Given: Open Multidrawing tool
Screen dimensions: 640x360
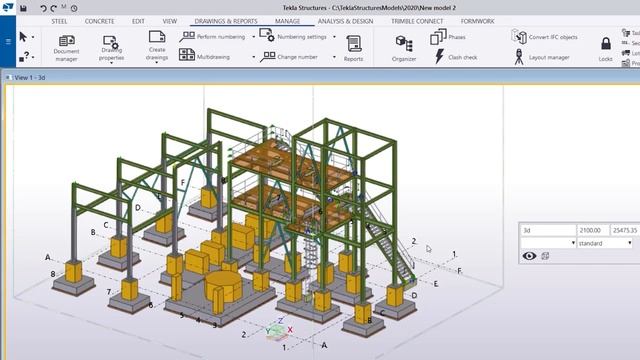Looking at the screenshot, I should tap(205, 56).
